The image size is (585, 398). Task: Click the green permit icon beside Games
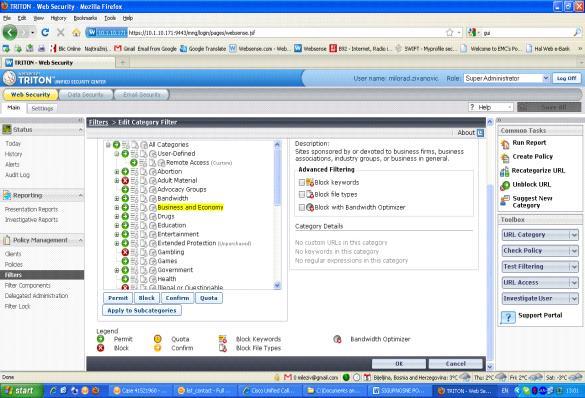[125, 261]
